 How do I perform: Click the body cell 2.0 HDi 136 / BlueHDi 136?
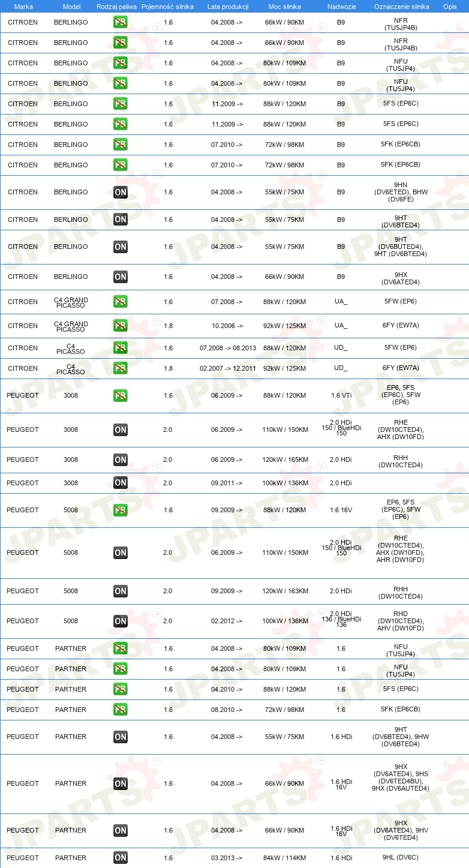coord(341,619)
